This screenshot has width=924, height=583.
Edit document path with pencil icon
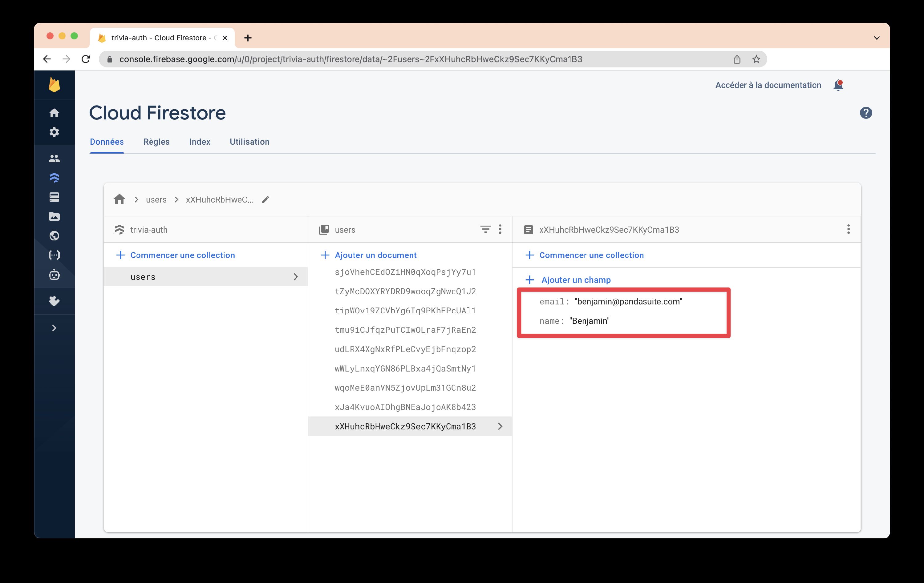coord(265,200)
